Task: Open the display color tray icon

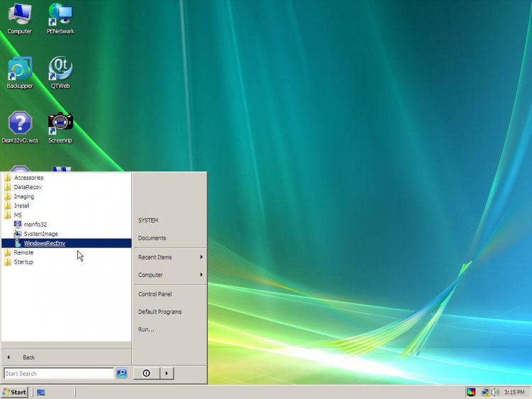Action: click(x=471, y=392)
